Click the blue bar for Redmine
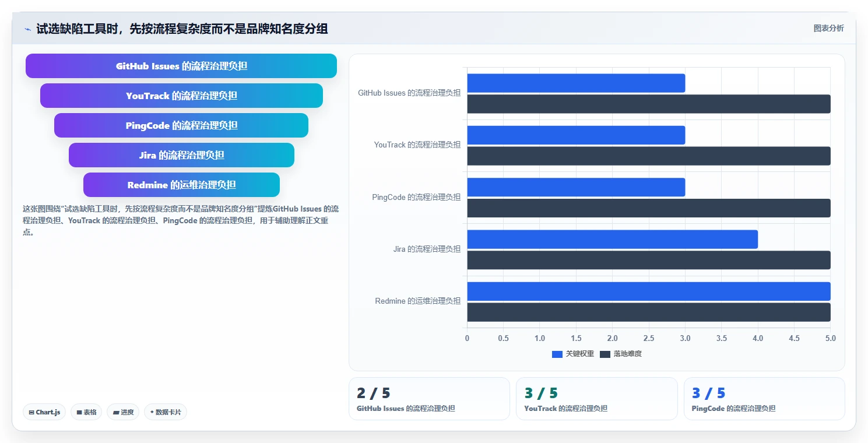Viewport: 868px width, 443px height. (649, 291)
